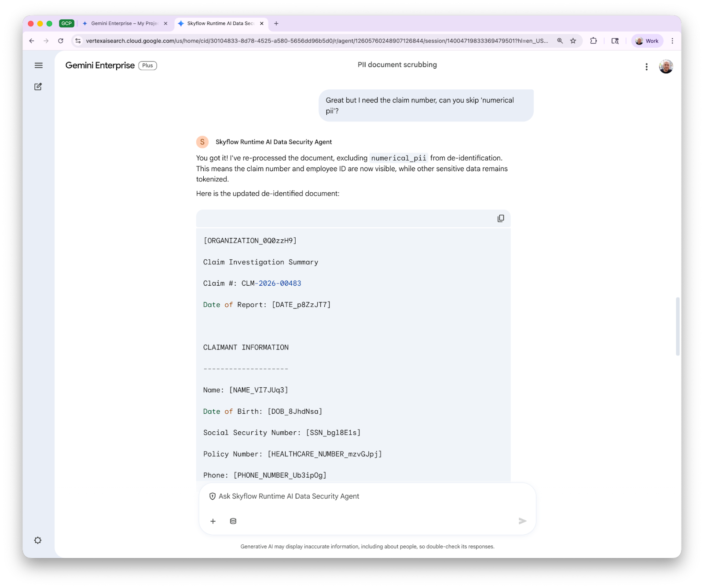The image size is (704, 588).
Task: Click the user account avatar
Action: click(666, 66)
